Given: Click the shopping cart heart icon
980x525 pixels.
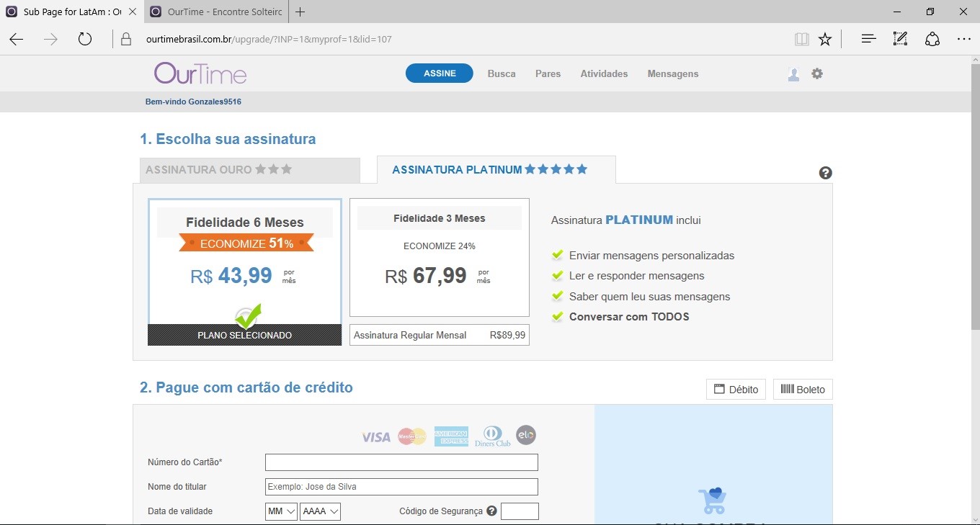Looking at the screenshot, I should (712, 500).
